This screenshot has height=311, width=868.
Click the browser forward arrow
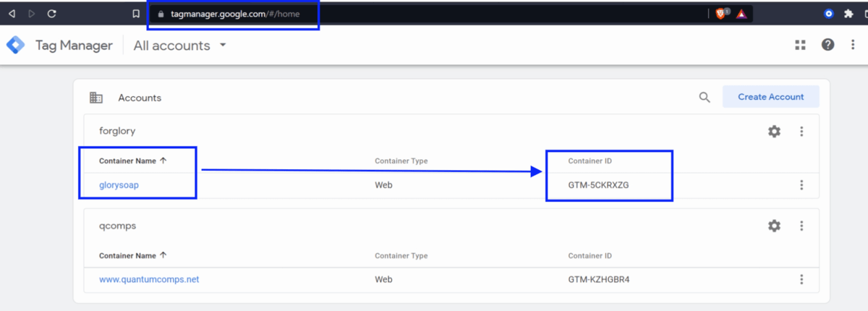coord(31,14)
